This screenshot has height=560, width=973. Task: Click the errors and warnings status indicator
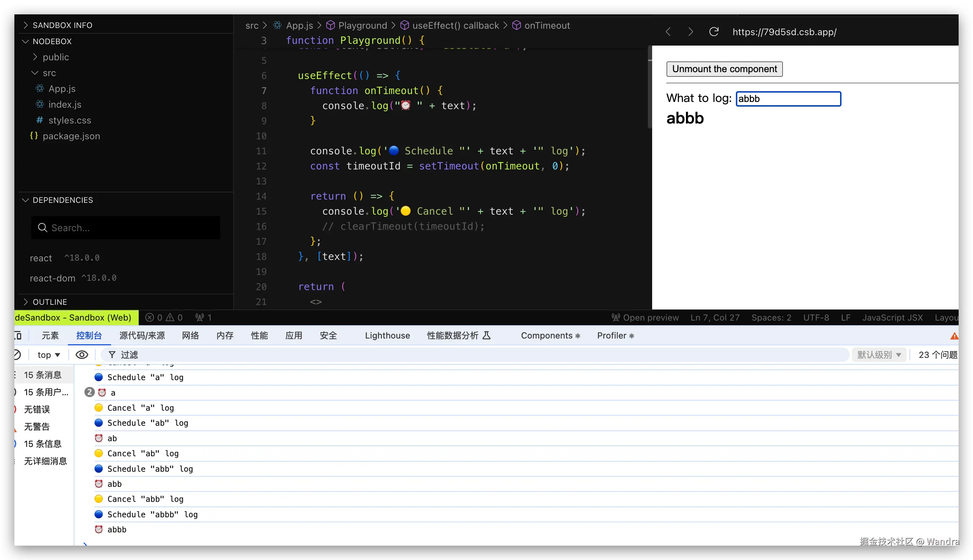pos(163,317)
